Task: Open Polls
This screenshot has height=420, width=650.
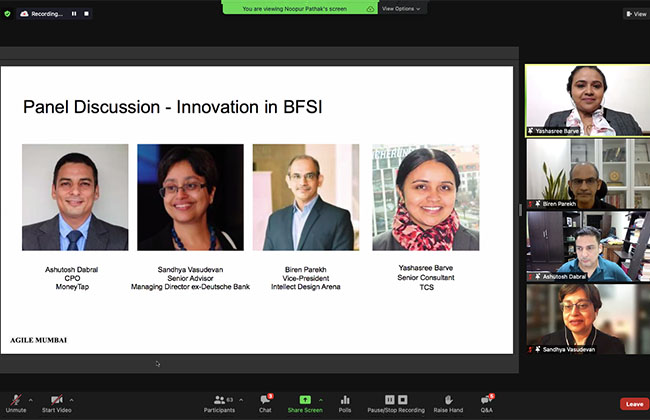Action: click(345, 403)
